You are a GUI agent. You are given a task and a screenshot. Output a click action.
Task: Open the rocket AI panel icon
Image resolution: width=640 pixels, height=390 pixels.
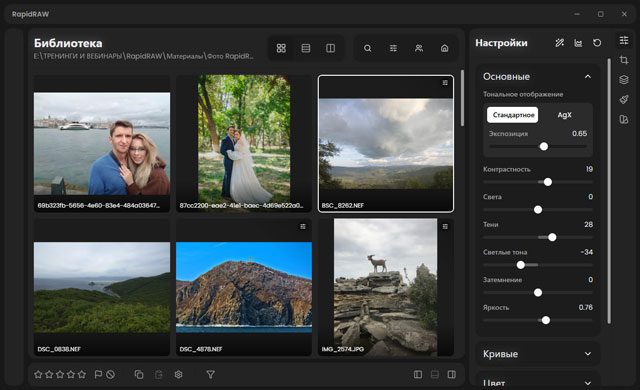tap(624, 99)
